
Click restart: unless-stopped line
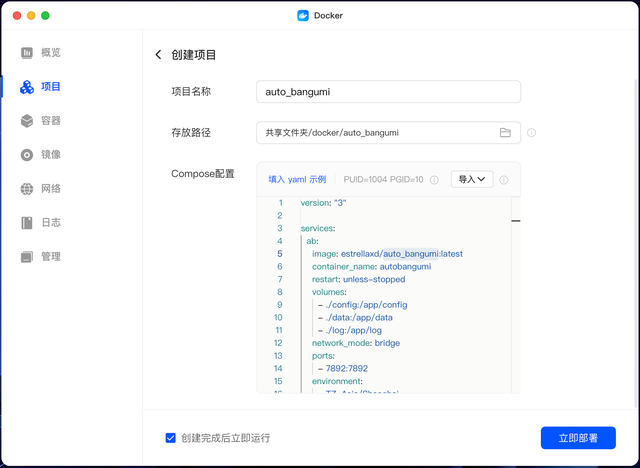(358, 279)
